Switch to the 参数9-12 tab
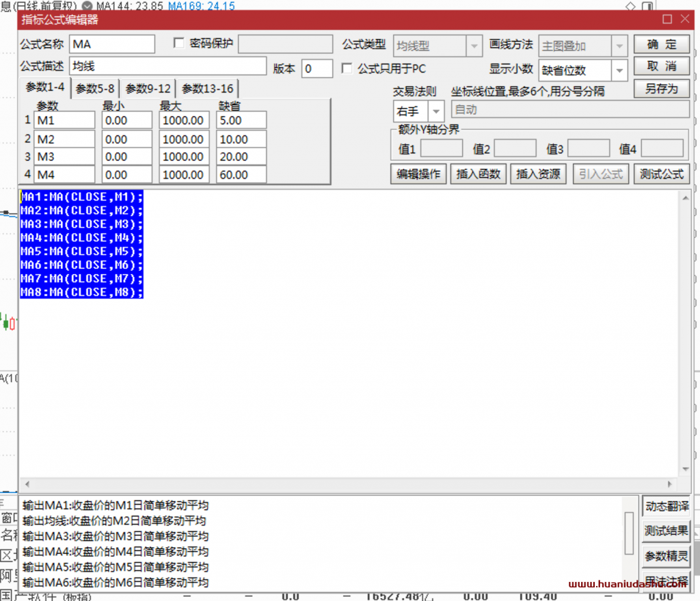The width and height of the screenshot is (700, 601). click(x=148, y=89)
